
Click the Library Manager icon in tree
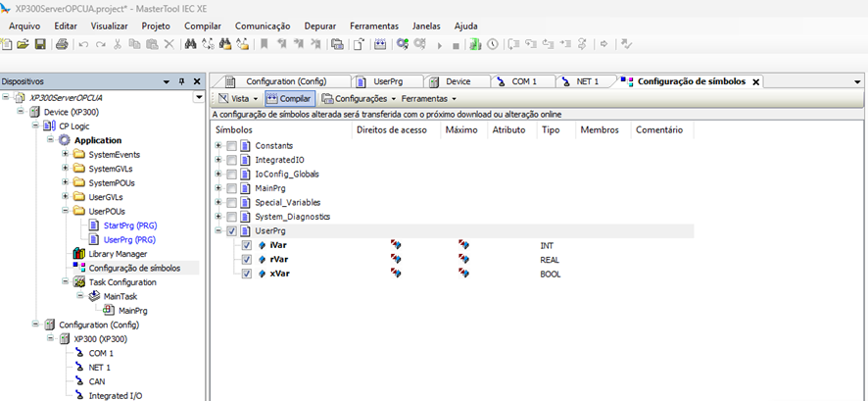pyautogui.click(x=79, y=254)
